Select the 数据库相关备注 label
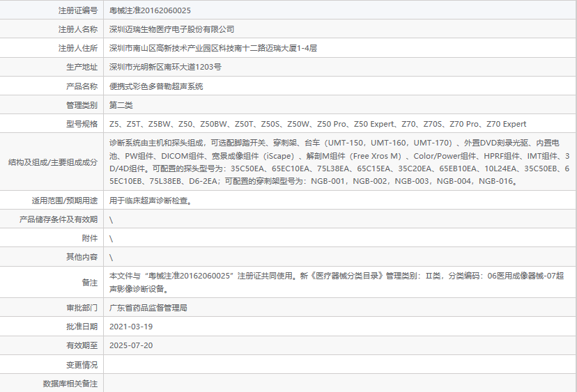Image resolution: width=577 pixels, height=392 pixels. [x=70, y=384]
